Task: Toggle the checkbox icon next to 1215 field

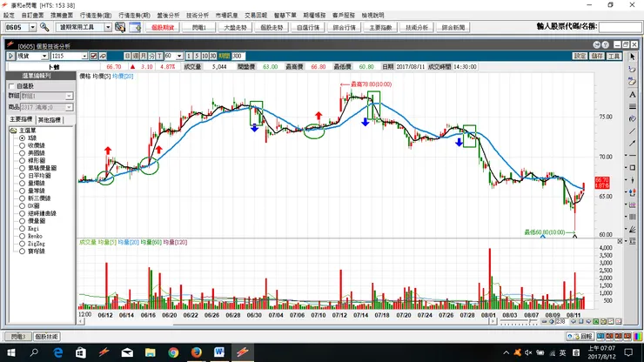Action: click(x=94, y=56)
